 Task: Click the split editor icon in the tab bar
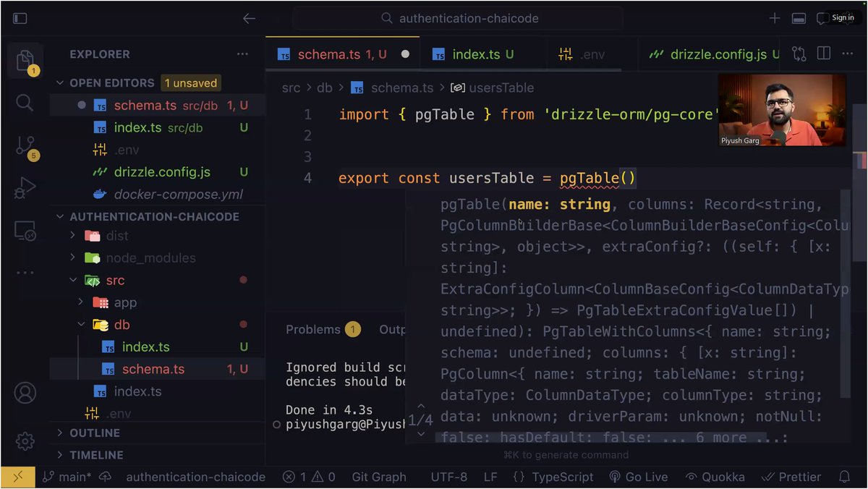[824, 54]
